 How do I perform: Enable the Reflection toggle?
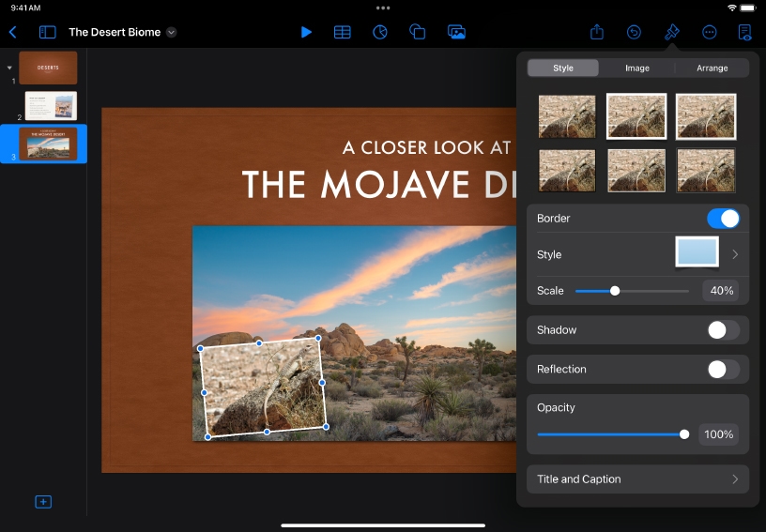point(723,370)
